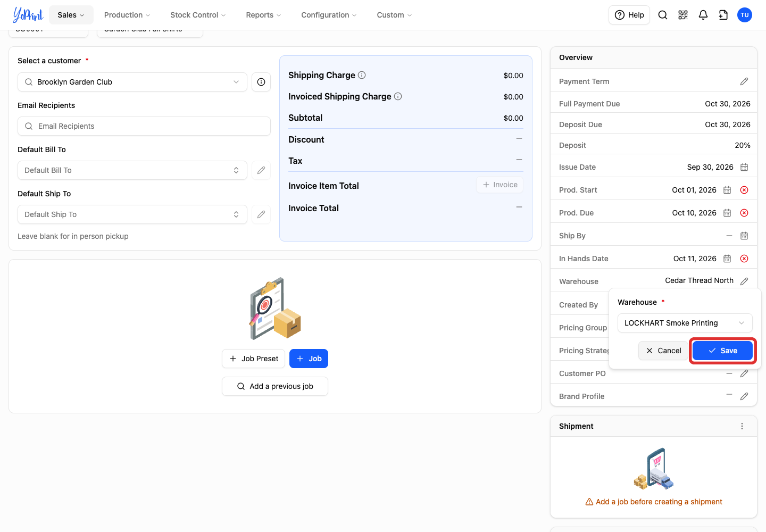The width and height of the screenshot is (766, 532).
Task: Show Invoiced Shipping Charge info tooltip
Action: [398, 96]
